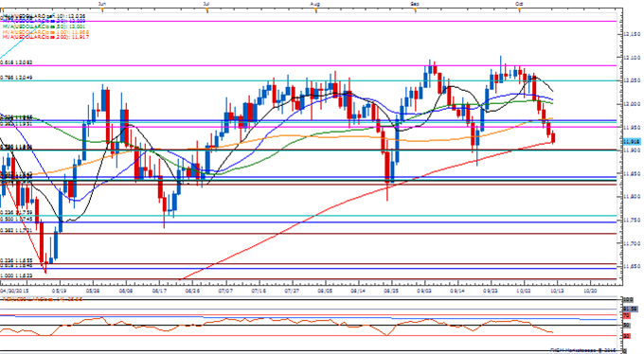Click the 04/30/2015 date label
Image resolution: width=644 pixels, height=354 pixels.
pos(13,291)
